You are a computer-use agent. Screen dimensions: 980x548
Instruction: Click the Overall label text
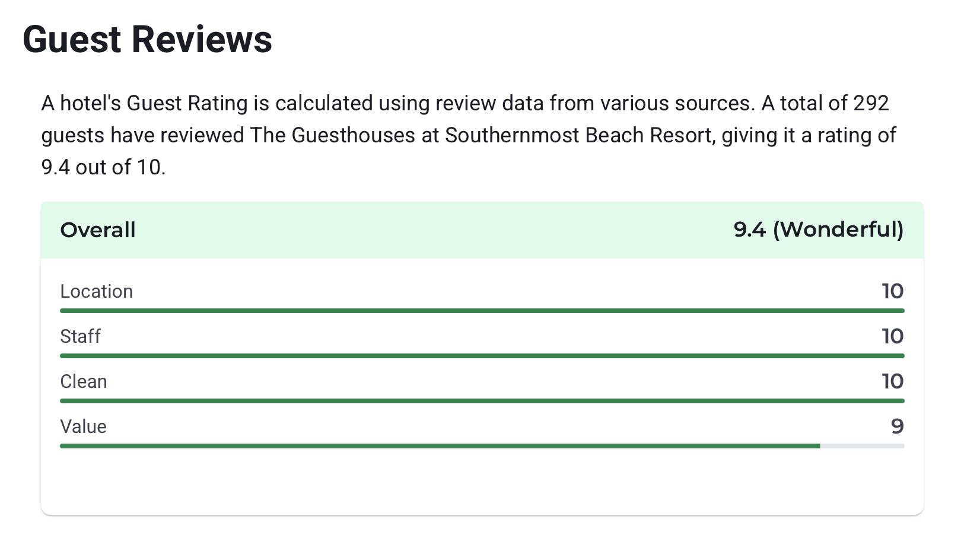[98, 230]
